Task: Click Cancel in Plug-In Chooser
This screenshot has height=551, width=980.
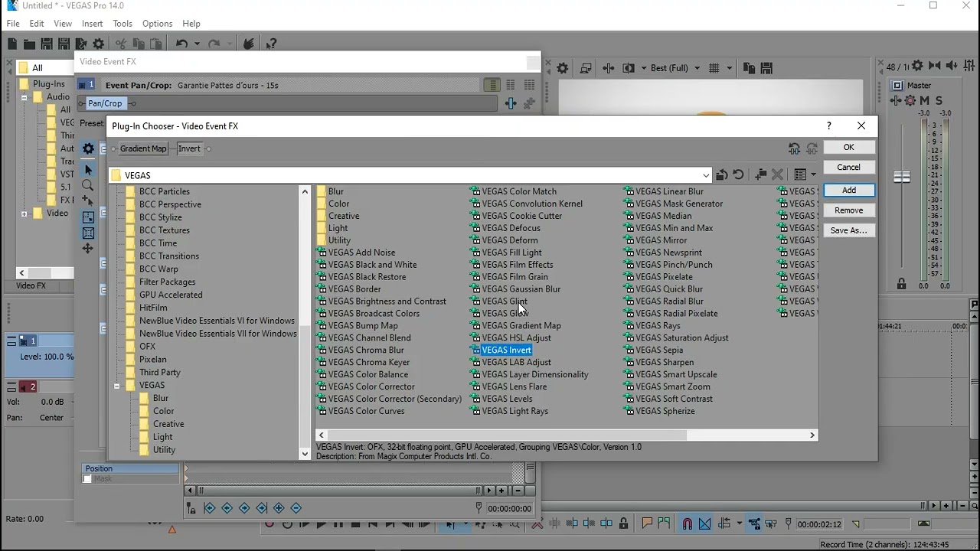Action: [x=848, y=167]
